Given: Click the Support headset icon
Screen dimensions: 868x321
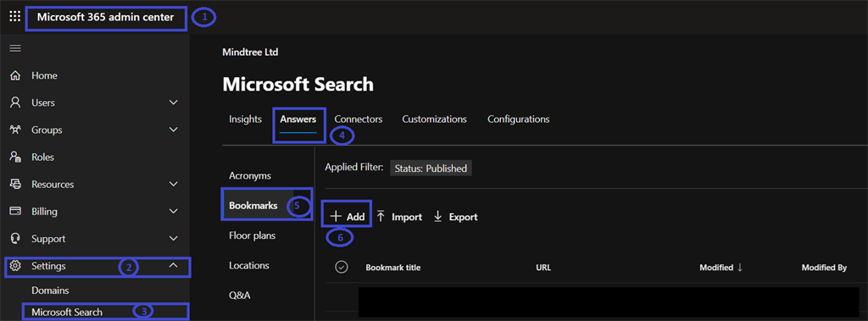Looking at the screenshot, I should tap(15, 239).
